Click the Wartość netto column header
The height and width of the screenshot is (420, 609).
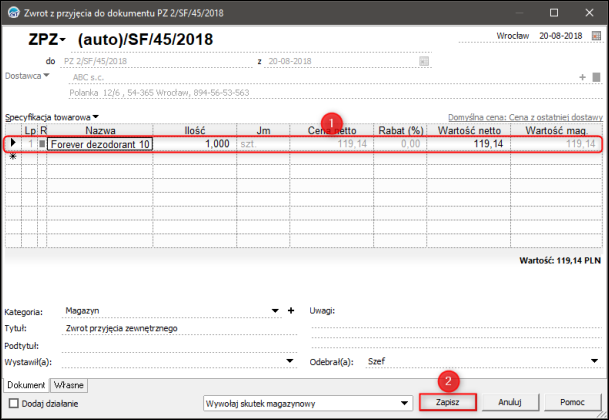[469, 131]
